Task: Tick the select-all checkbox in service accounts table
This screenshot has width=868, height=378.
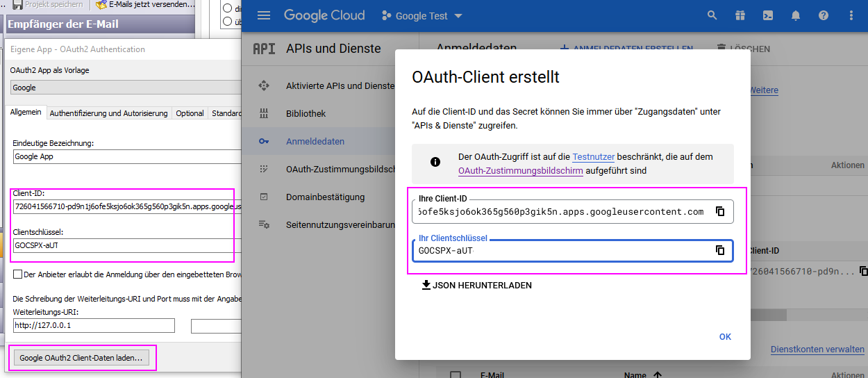Action: pyautogui.click(x=456, y=375)
